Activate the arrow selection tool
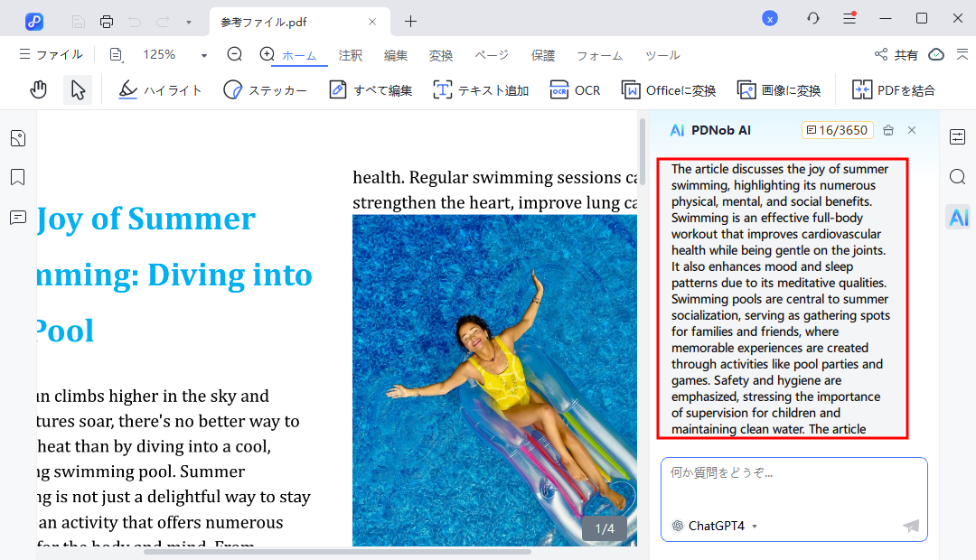This screenshot has width=976, height=560. (x=78, y=89)
